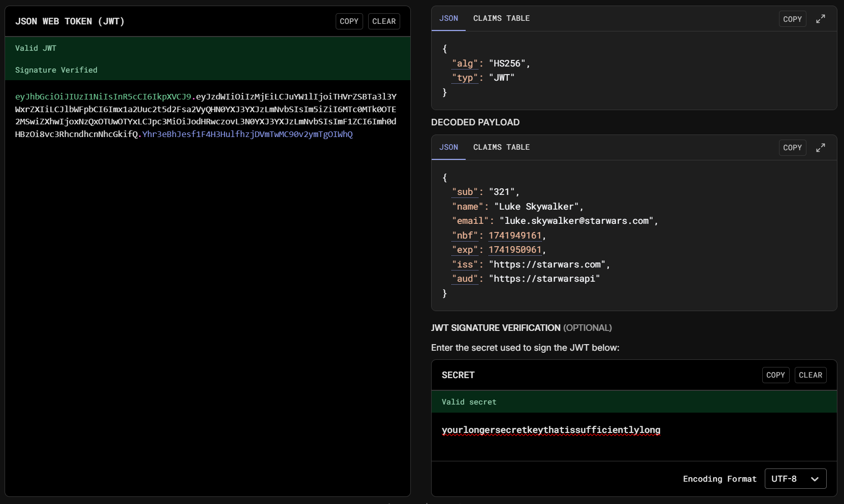Click the nbf value 1741949161
Screen dimensions: 844x504
point(515,236)
